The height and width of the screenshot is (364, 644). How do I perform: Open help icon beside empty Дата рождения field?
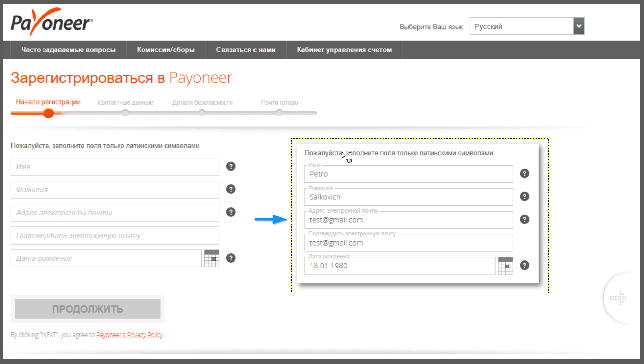231,258
